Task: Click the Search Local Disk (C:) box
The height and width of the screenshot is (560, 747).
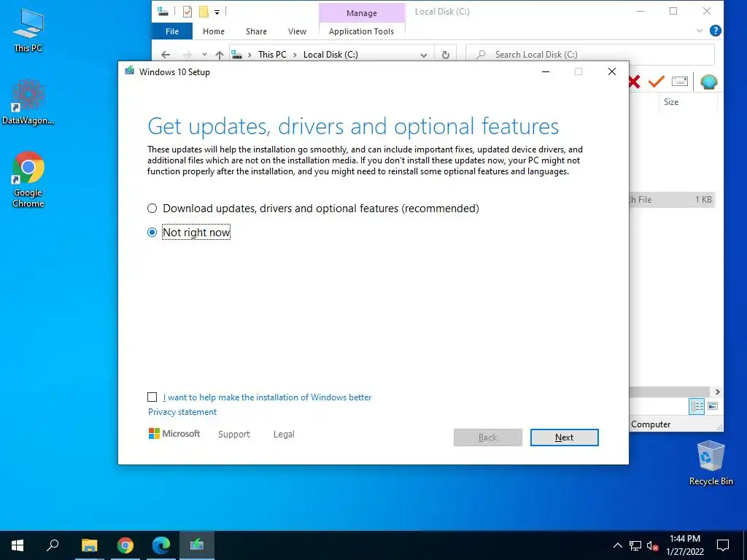Action: [589, 55]
